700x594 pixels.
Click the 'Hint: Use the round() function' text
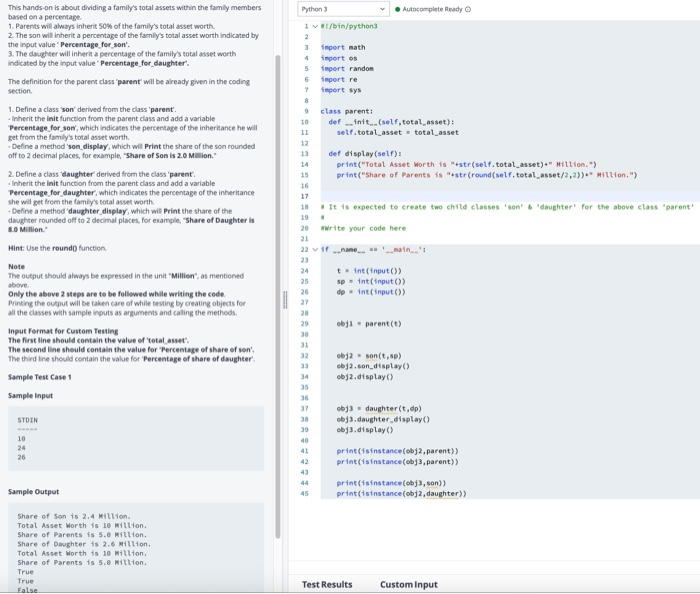(x=57, y=248)
